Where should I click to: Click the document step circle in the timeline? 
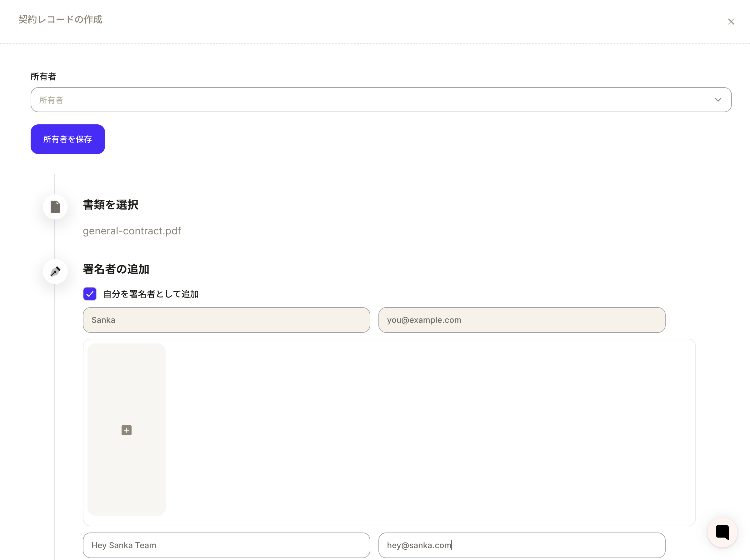coord(55,207)
